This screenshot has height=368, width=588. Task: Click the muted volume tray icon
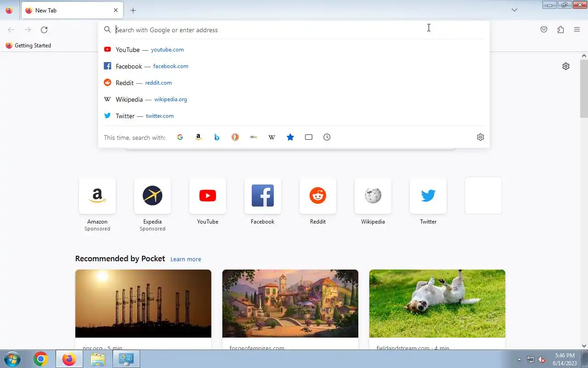pyautogui.click(x=542, y=359)
